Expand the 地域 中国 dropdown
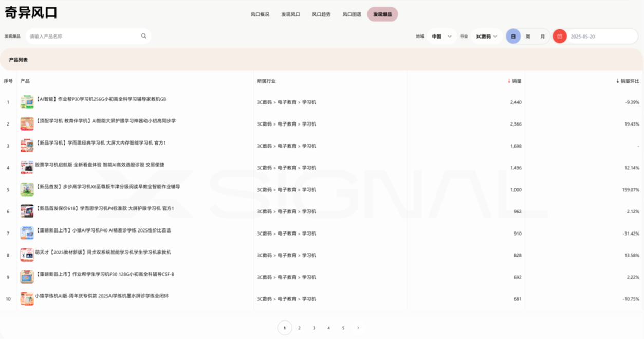This screenshot has width=644, height=339. point(441,37)
